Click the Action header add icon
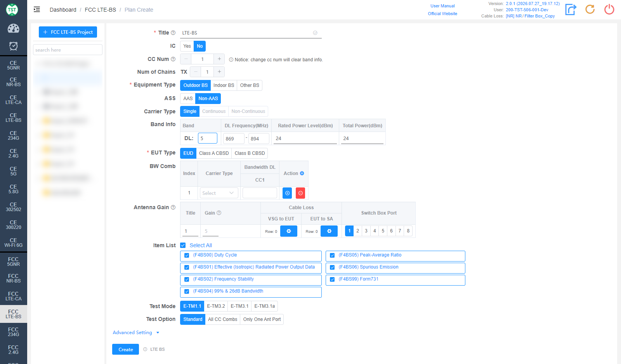Viewport: 621px width, 364px height. click(x=302, y=173)
